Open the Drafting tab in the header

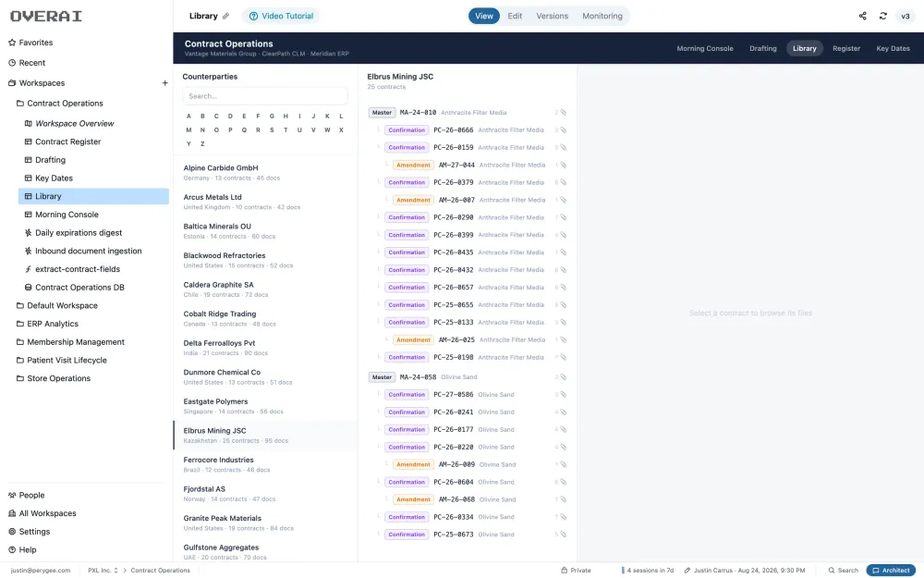762,48
